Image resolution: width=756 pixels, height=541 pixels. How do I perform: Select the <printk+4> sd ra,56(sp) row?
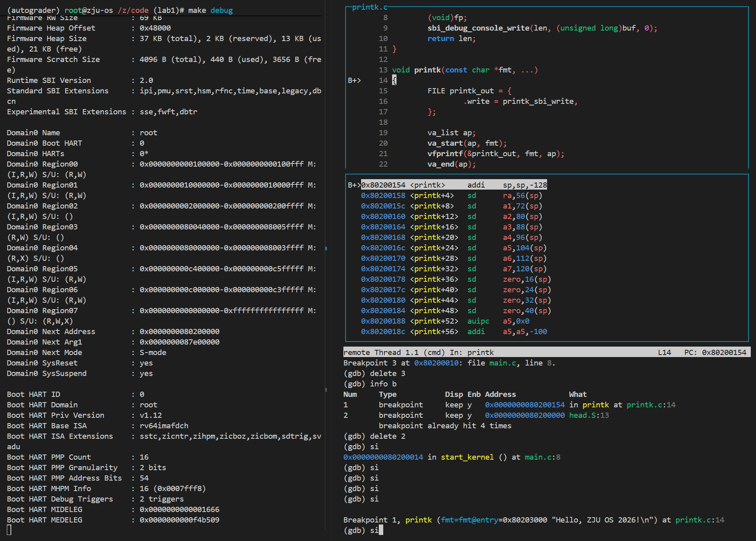(452, 196)
